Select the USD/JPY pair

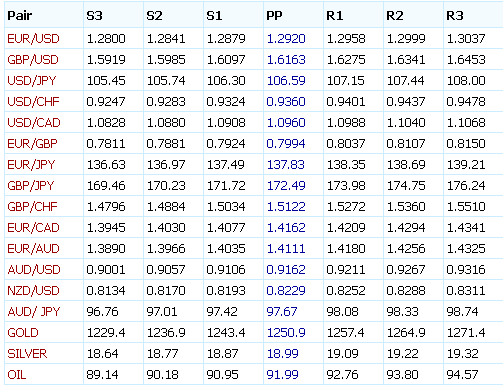pyautogui.click(x=32, y=81)
